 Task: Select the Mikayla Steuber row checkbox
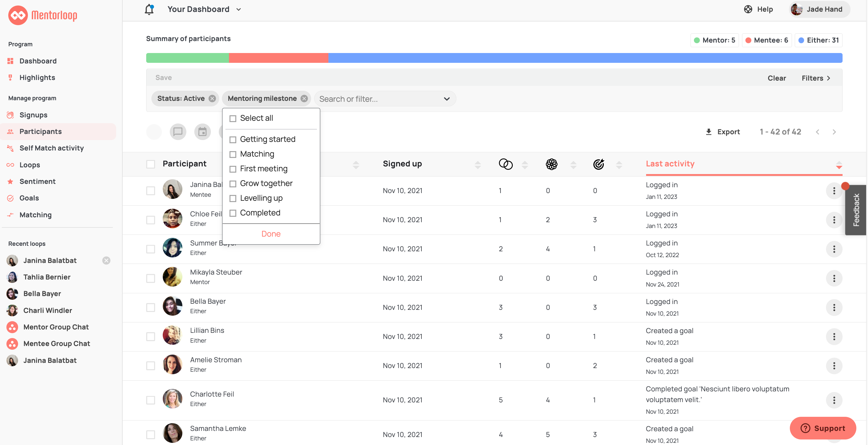(150, 278)
